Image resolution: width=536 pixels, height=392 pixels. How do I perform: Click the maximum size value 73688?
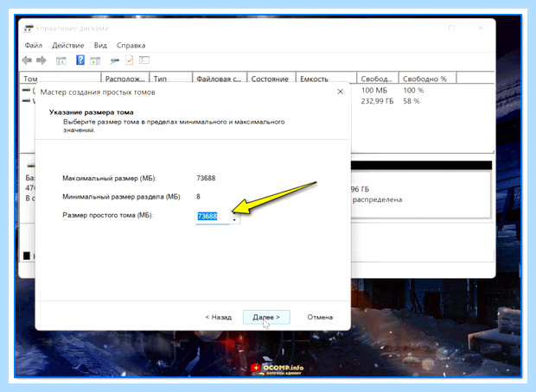206,178
